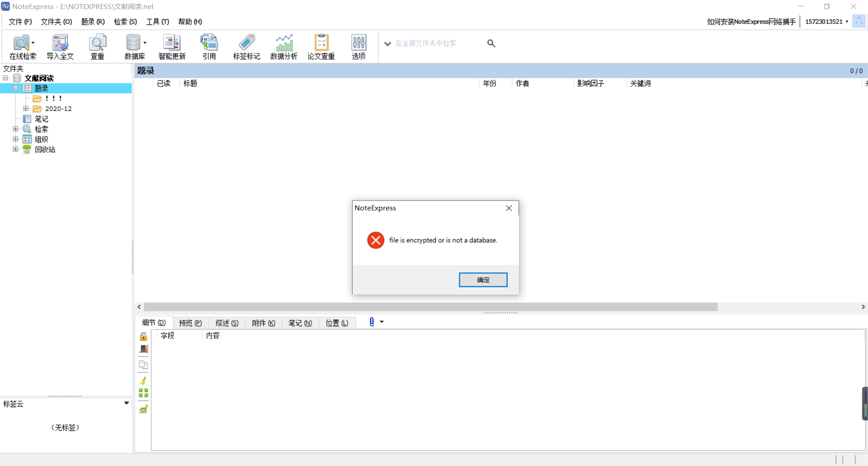Image resolution: width=868 pixels, height=466 pixels.
Task: Sort by the 标题 column header
Action: tap(190, 83)
